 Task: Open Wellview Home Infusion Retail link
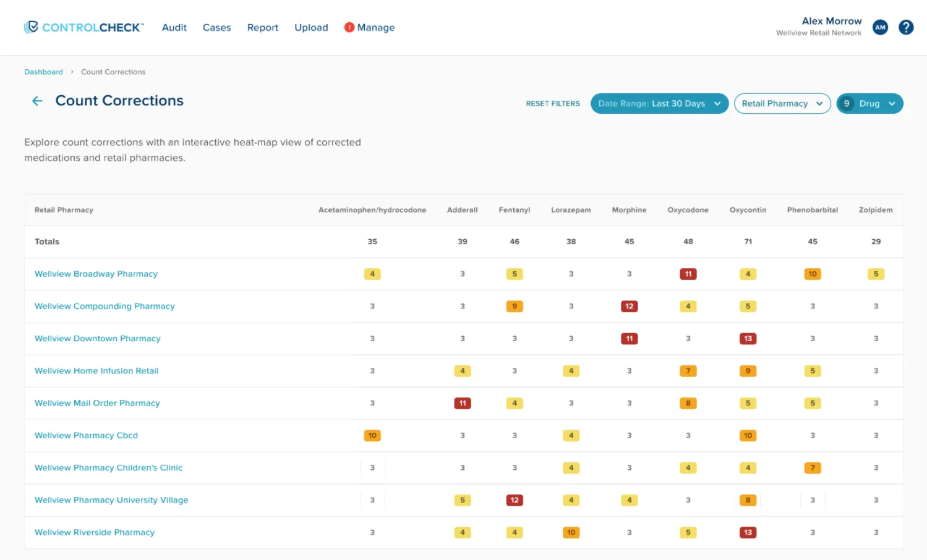click(96, 371)
